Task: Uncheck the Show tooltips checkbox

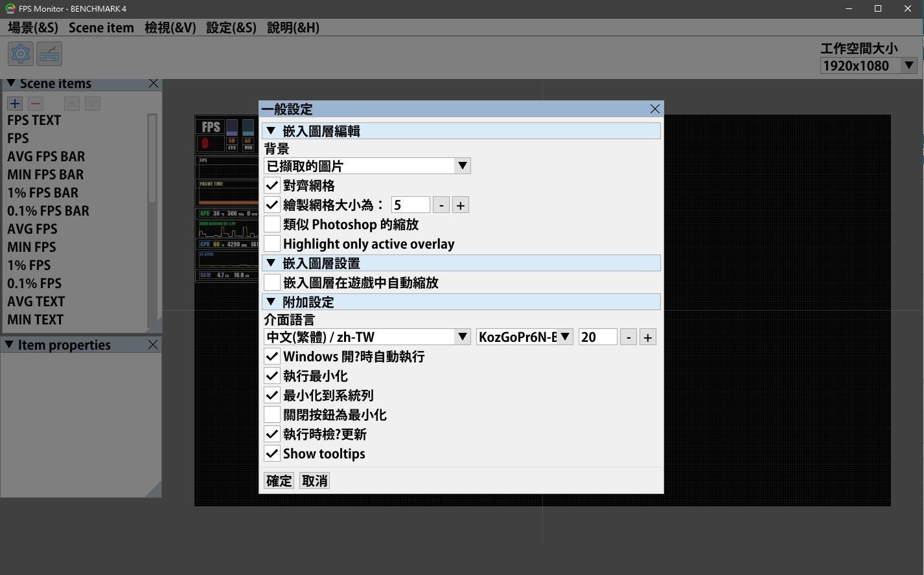Action: (x=272, y=454)
